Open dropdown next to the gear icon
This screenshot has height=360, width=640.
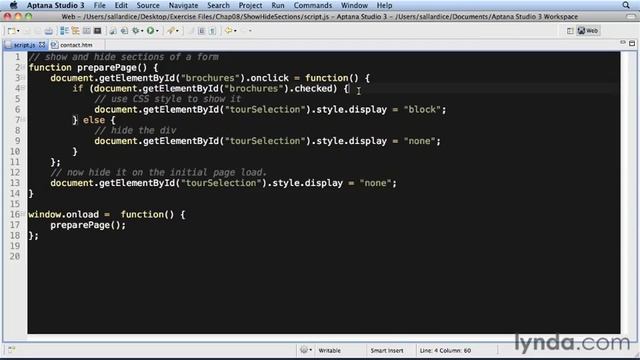click(142, 31)
